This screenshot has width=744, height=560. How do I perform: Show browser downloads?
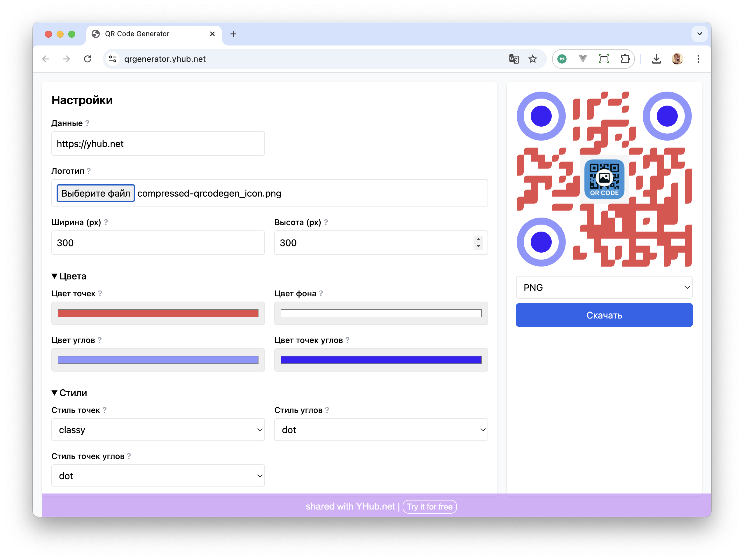(x=656, y=59)
